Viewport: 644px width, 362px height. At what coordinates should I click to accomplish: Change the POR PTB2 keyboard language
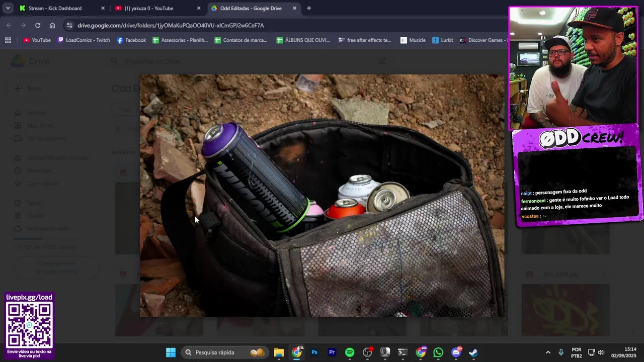[577, 352]
